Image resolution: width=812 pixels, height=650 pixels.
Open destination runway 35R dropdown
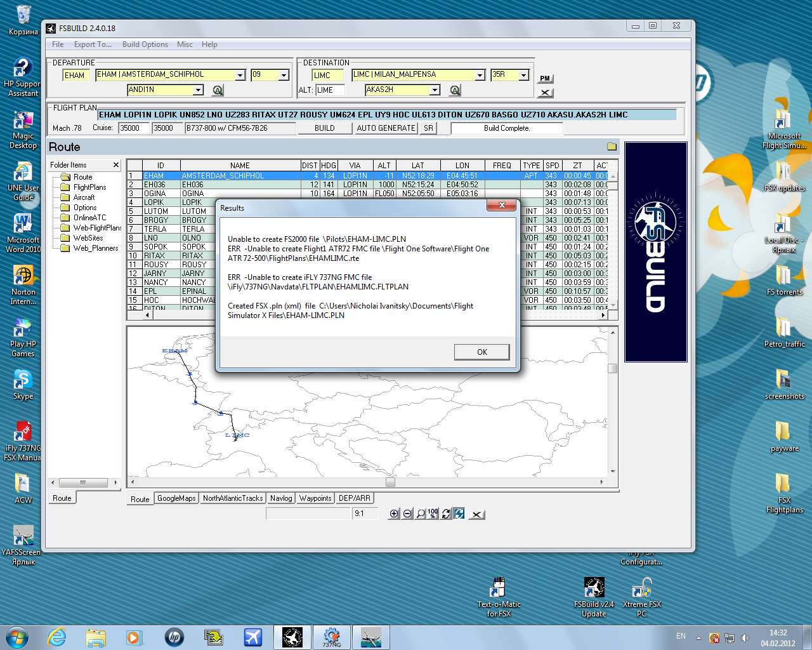pyautogui.click(x=523, y=75)
